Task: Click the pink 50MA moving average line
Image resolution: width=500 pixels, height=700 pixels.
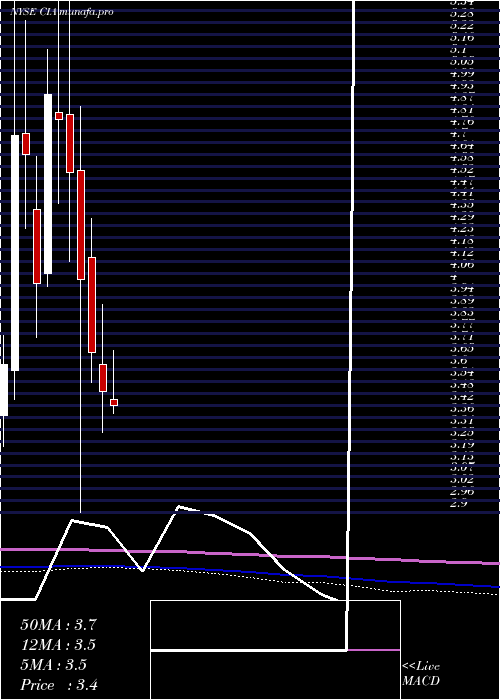Action: pos(250,554)
